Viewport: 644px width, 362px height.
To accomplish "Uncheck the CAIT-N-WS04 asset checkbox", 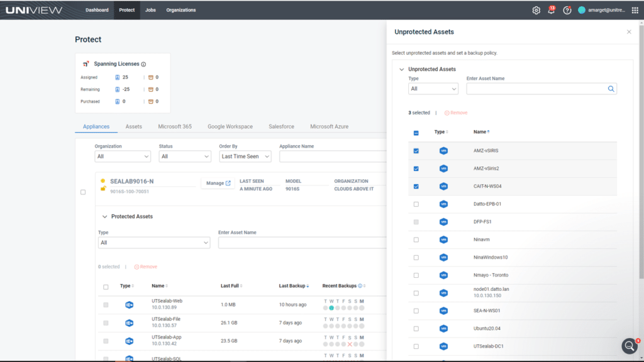I will pyautogui.click(x=416, y=186).
